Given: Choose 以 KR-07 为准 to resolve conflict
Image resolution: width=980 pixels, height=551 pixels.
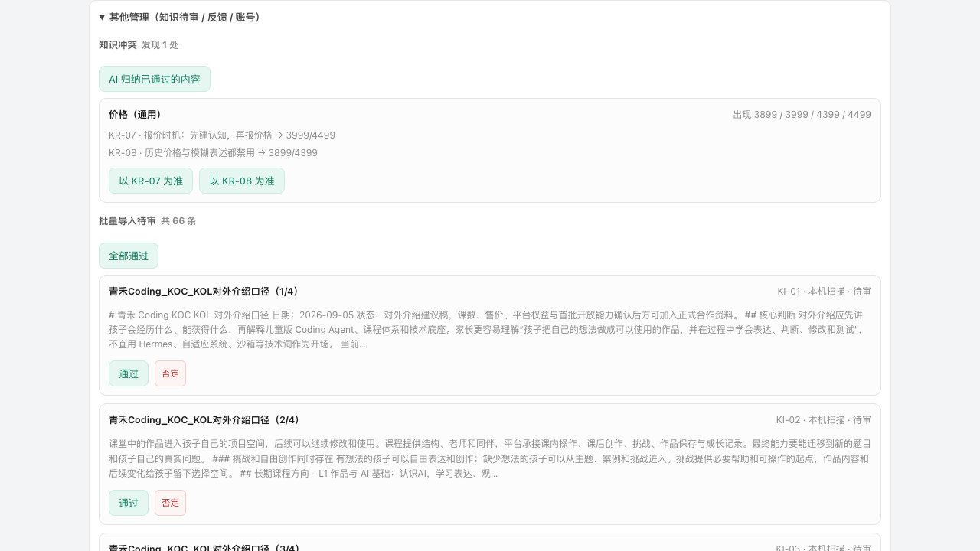Looking at the screenshot, I should pyautogui.click(x=151, y=181).
